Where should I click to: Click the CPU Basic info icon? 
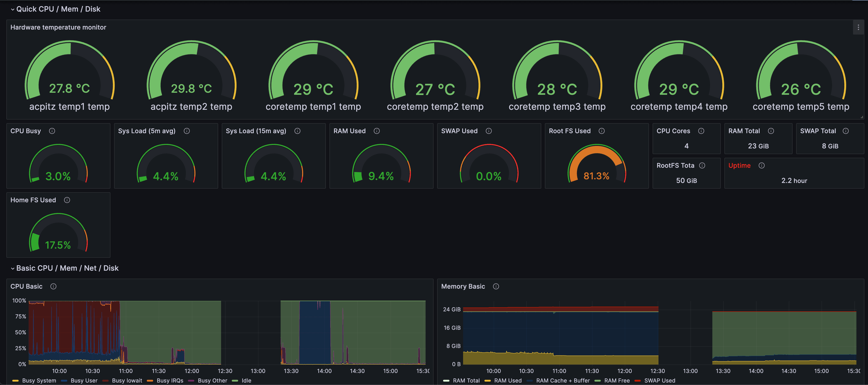tap(53, 286)
